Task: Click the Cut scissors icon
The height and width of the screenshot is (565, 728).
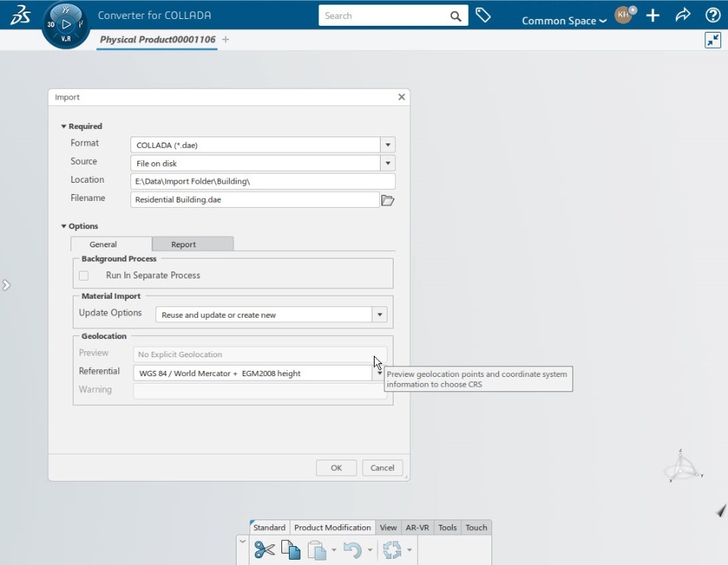Action: (265, 550)
